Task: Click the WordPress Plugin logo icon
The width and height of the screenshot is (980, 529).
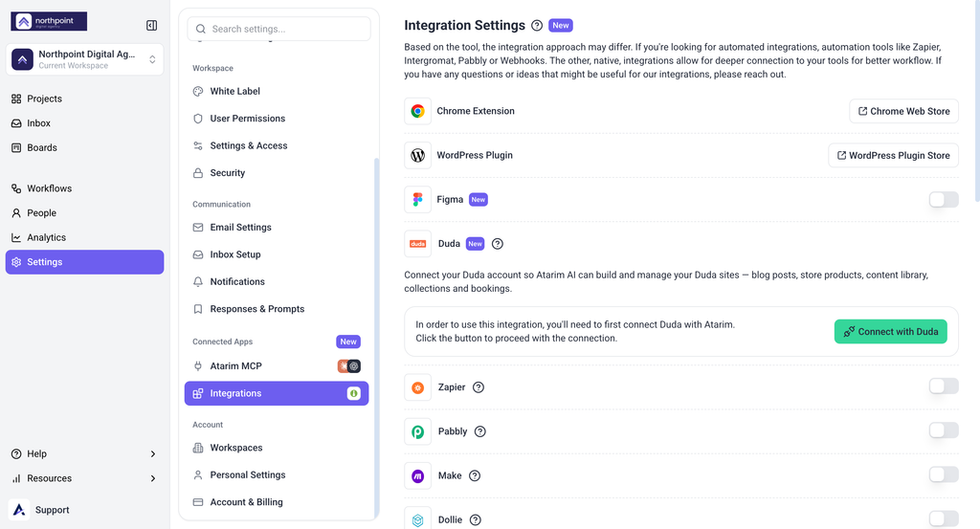Action: [x=417, y=156]
